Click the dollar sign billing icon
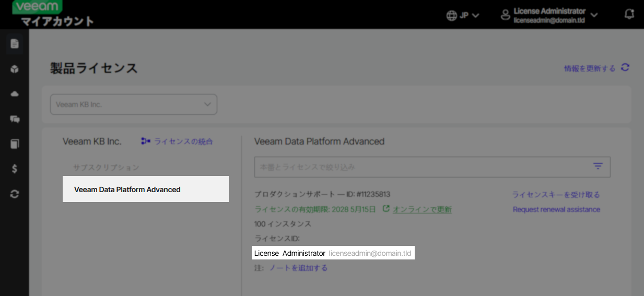The width and height of the screenshot is (644, 296). 15,169
